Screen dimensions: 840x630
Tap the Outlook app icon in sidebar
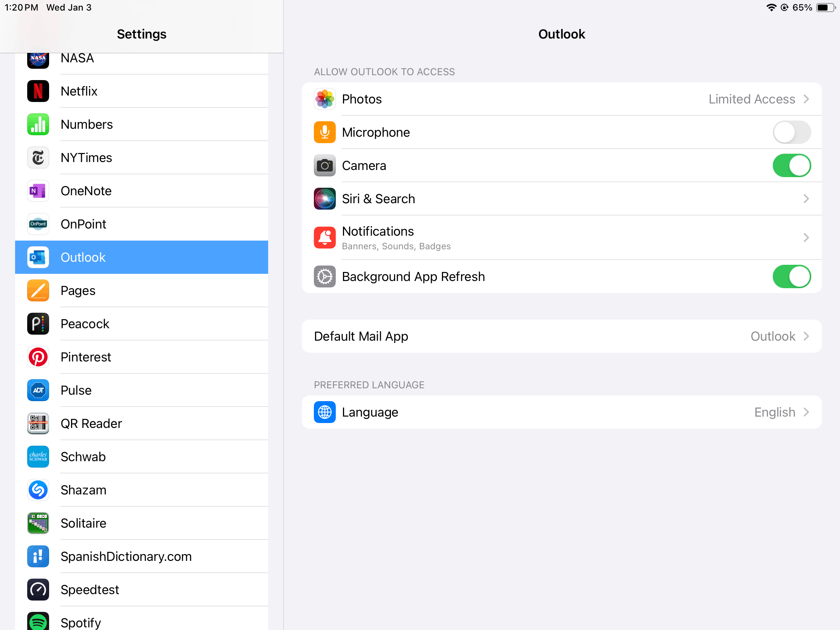tap(38, 257)
